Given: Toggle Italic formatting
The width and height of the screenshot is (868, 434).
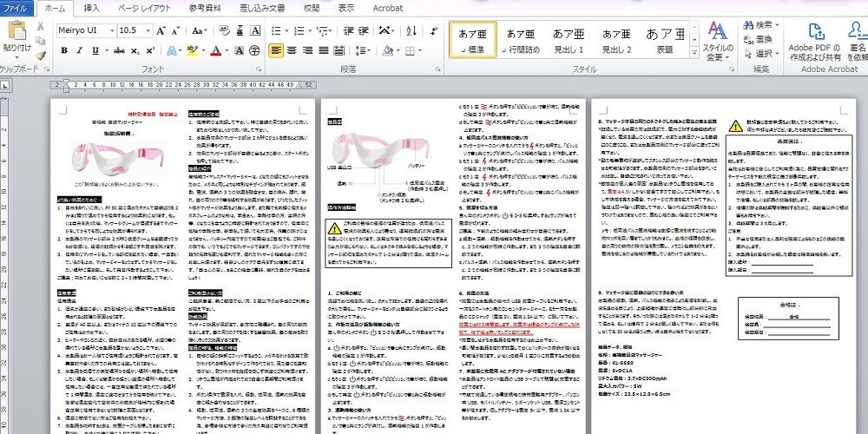Looking at the screenshot, I should pyautogui.click(x=79, y=50).
